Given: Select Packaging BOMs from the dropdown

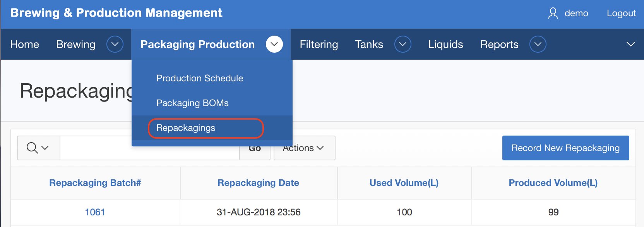Looking at the screenshot, I should click(x=192, y=103).
